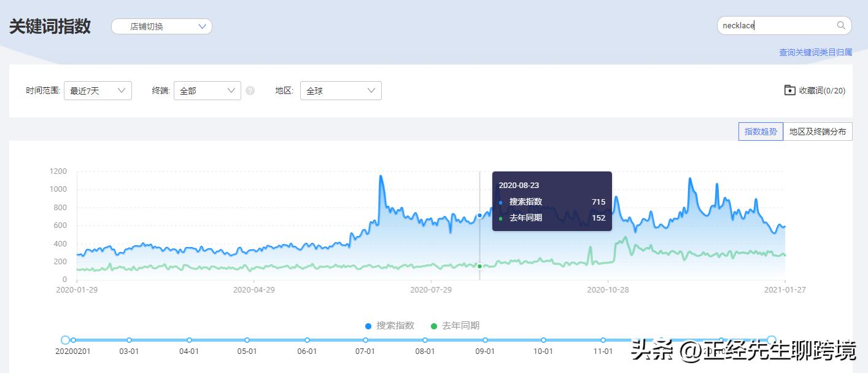Expand the 时间范围 最近7天 dropdown

point(98,91)
